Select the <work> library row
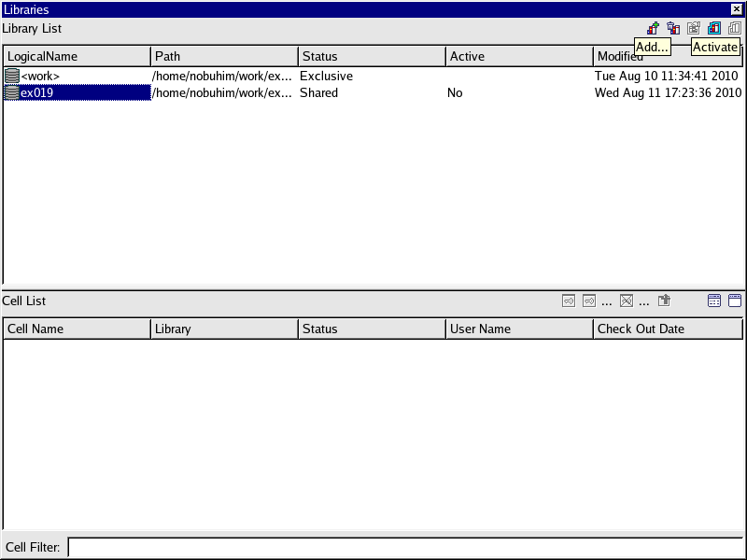This screenshot has width=747, height=560. [x=40, y=76]
